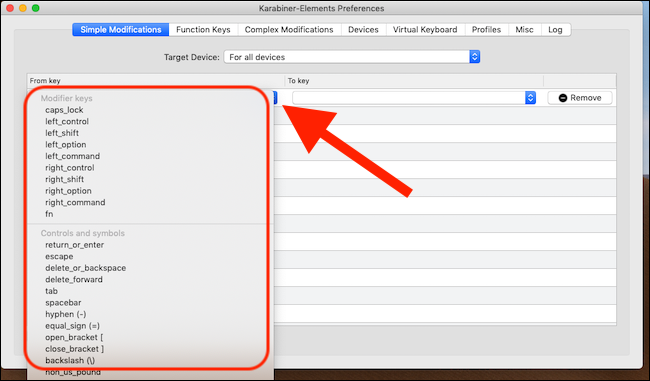Open the Misc tab
The height and width of the screenshot is (381, 650).
524,29
